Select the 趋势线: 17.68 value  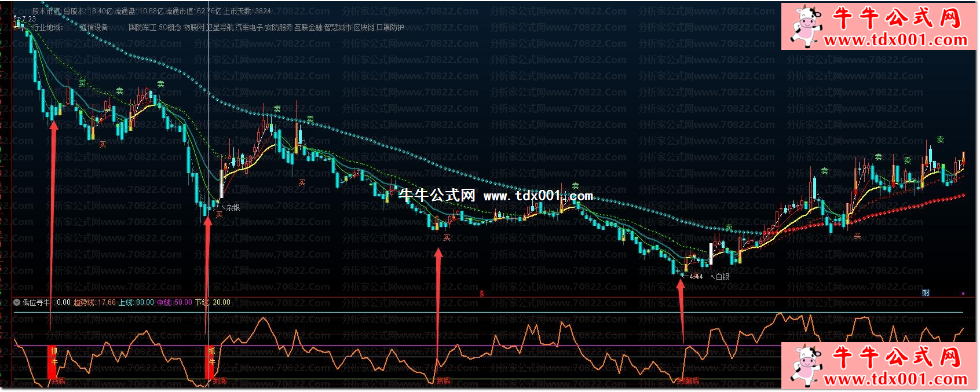tap(94, 302)
